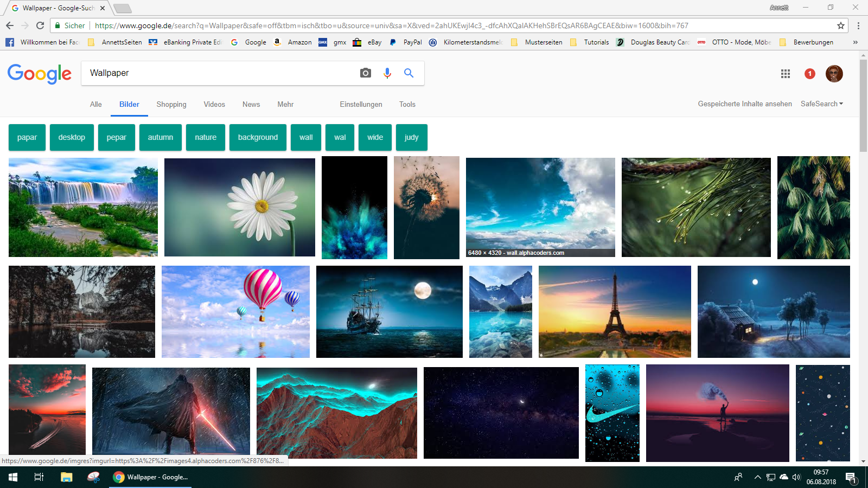Viewport: 868px width, 488px height.
Task: Filter by the autumn chip
Action: click(x=161, y=137)
